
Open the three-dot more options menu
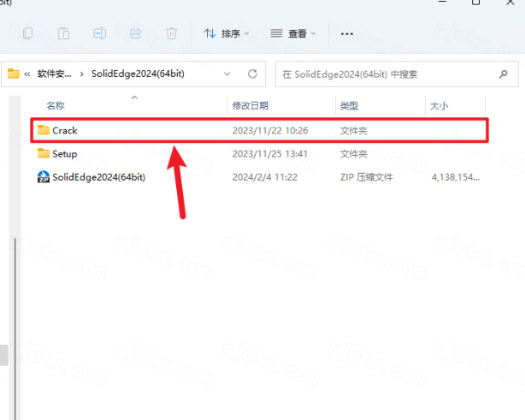coord(346,33)
